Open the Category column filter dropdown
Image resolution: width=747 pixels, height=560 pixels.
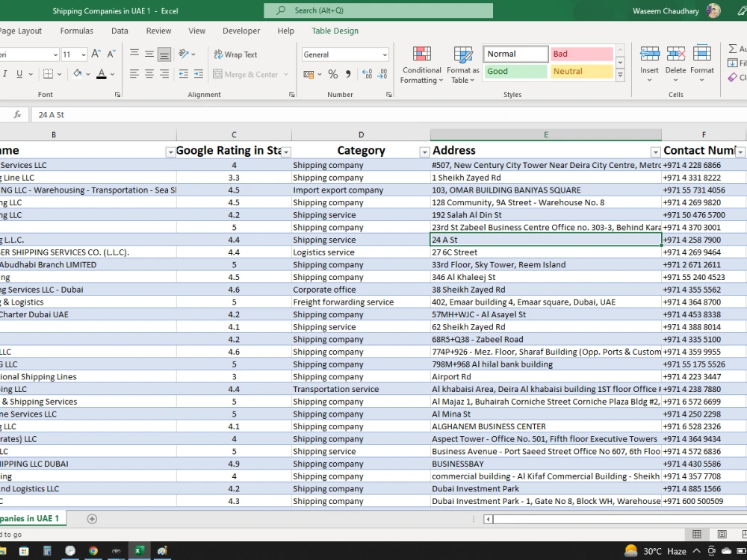pos(424,152)
